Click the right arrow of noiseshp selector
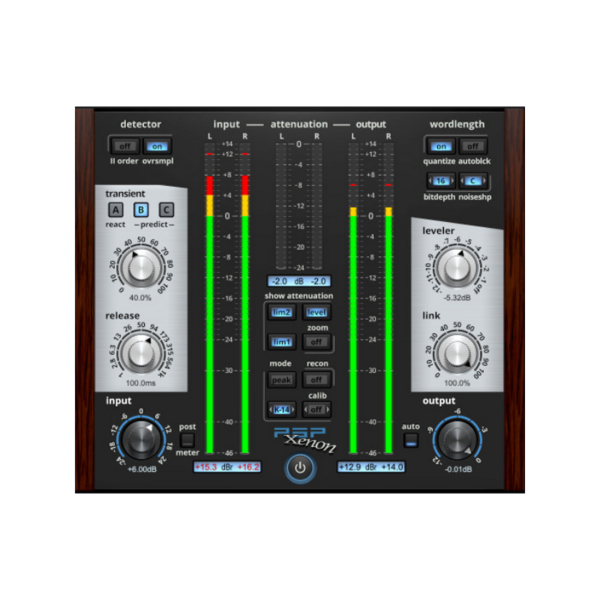Screen dimensions: 600x600 pos(483,181)
